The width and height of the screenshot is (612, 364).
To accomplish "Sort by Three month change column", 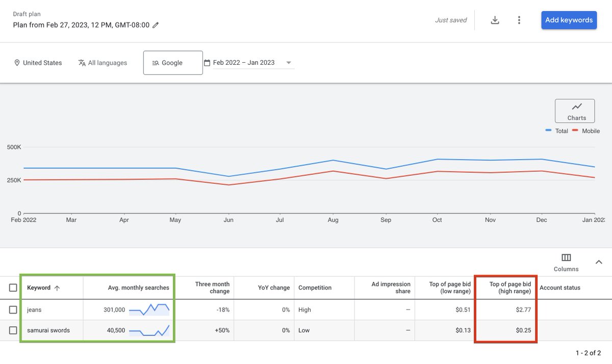I will click(212, 288).
